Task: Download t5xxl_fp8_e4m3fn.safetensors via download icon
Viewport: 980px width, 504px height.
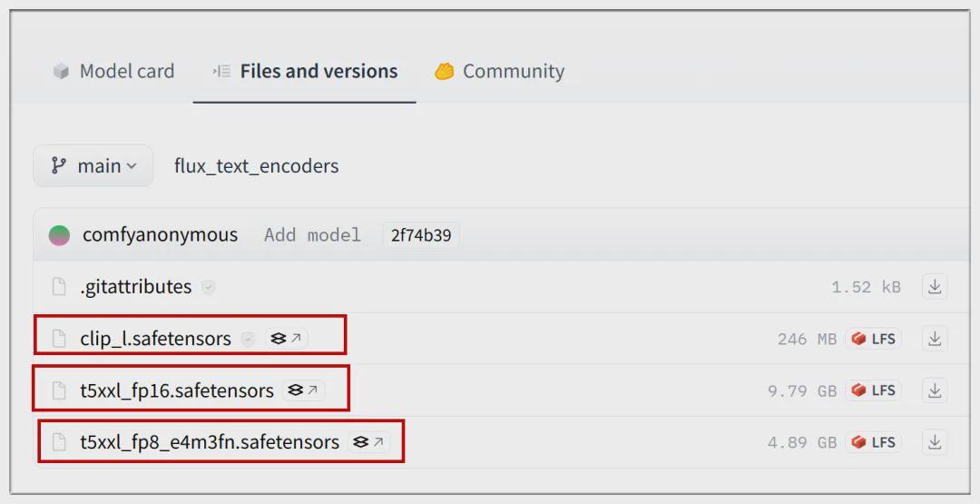Action: [x=935, y=442]
